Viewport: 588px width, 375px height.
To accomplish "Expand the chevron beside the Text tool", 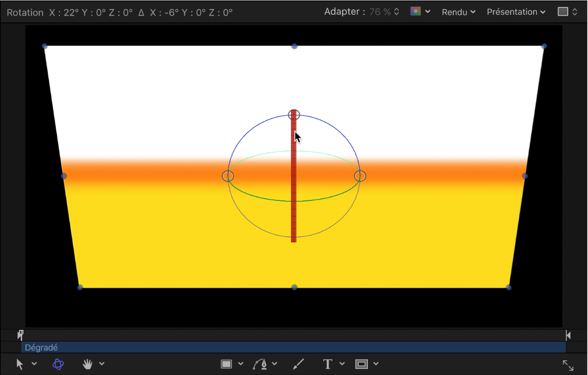I will click(x=342, y=364).
